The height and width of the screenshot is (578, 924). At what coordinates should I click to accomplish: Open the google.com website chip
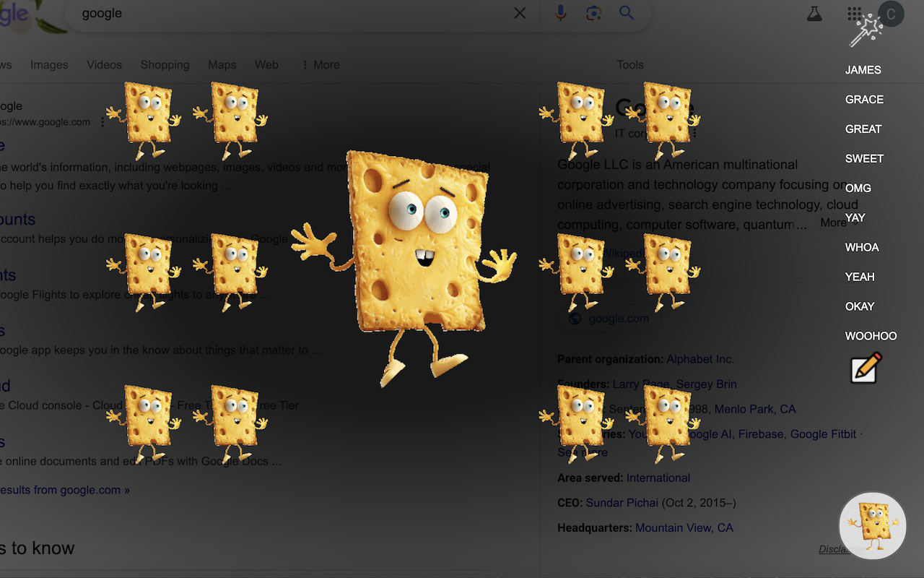click(x=609, y=319)
